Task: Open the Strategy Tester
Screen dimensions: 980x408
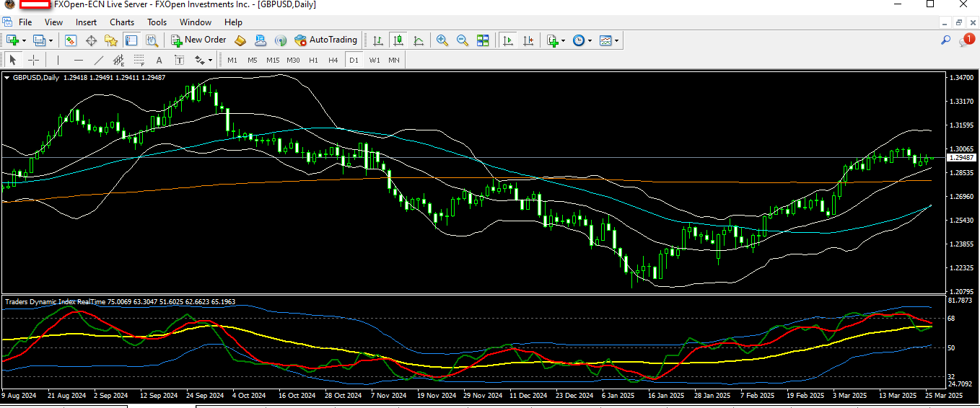Action: pyautogui.click(x=150, y=40)
